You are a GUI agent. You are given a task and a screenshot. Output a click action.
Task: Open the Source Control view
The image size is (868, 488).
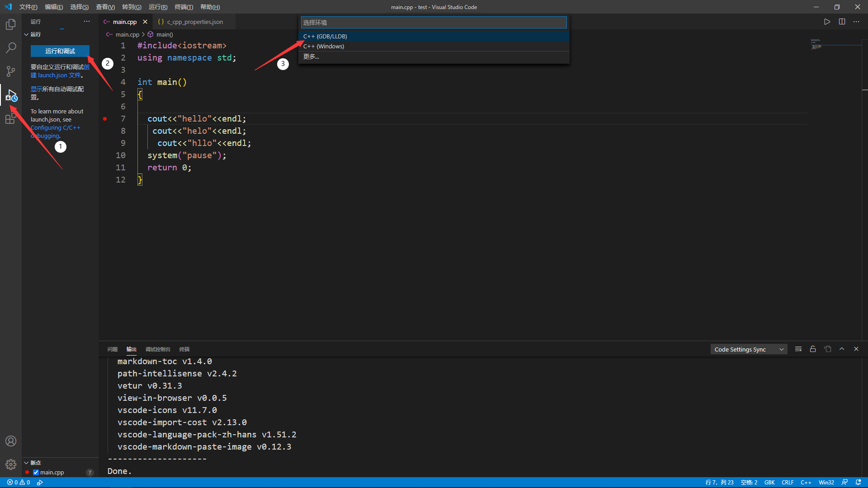coord(11,71)
